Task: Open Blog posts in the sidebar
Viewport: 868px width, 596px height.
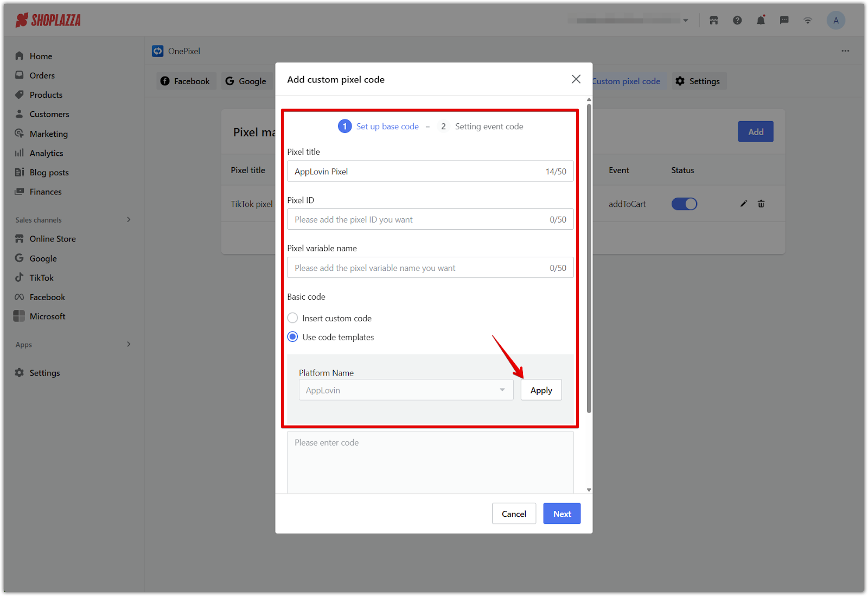Action: tap(49, 172)
